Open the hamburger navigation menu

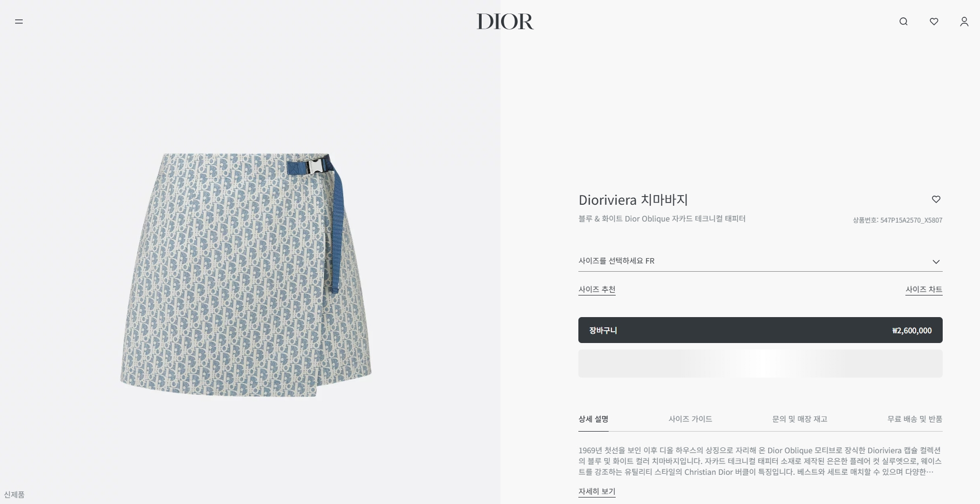(19, 22)
